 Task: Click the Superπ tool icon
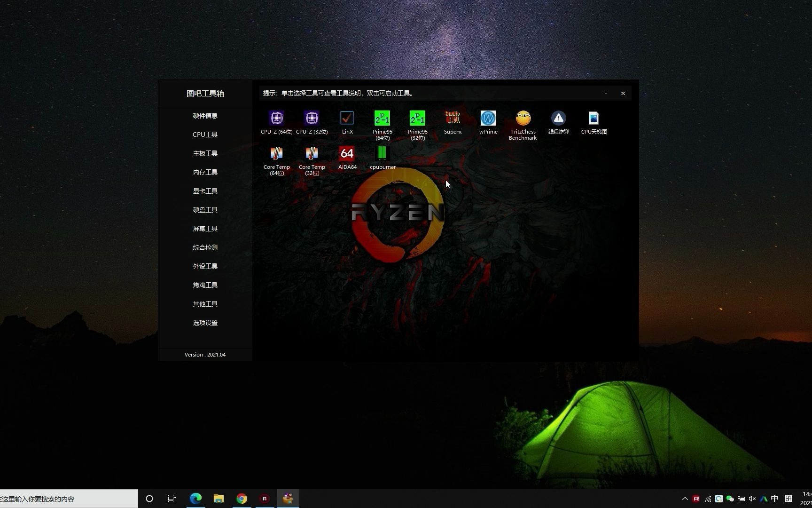[x=453, y=118]
